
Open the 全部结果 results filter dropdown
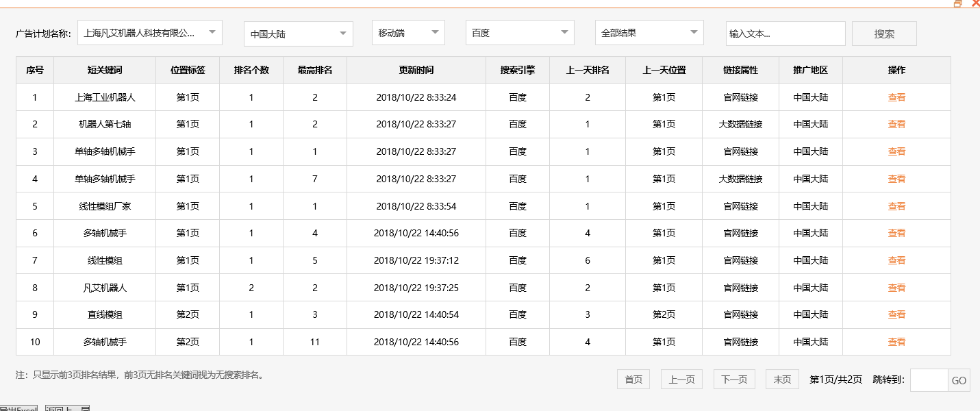click(649, 32)
